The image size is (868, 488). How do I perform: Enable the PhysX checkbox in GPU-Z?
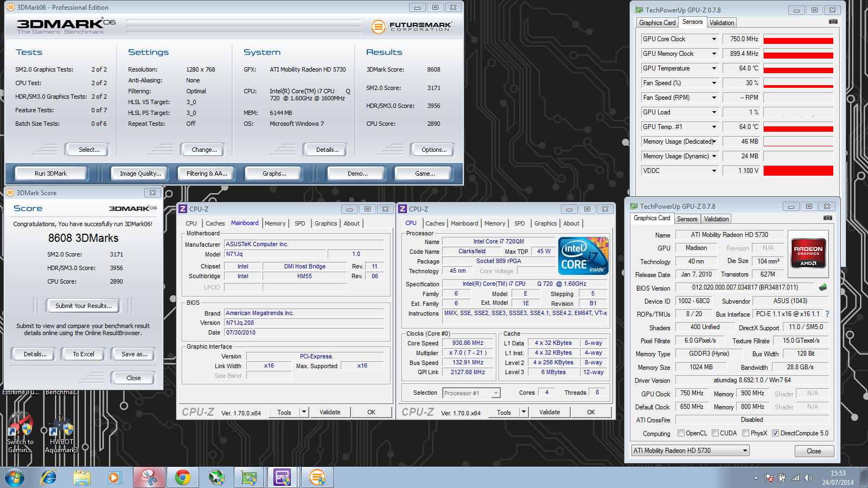(x=746, y=433)
